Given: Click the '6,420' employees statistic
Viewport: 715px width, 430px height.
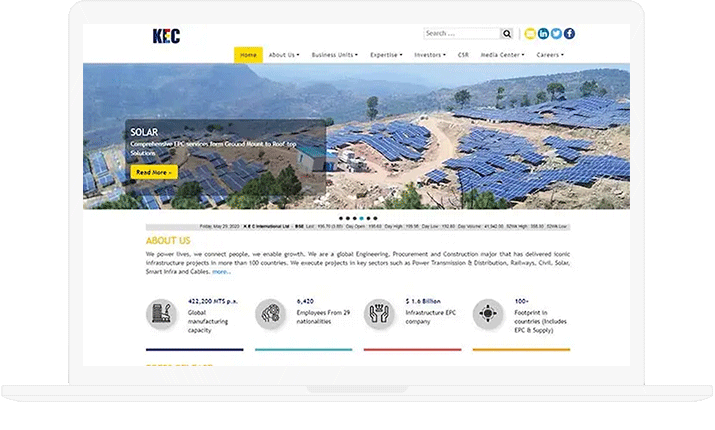Looking at the screenshot, I should (305, 301).
